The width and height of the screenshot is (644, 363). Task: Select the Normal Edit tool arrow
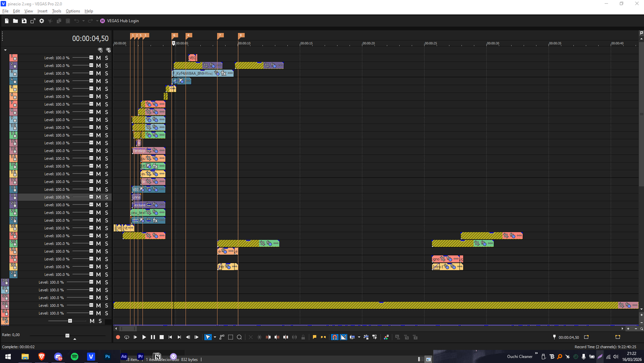(x=208, y=337)
